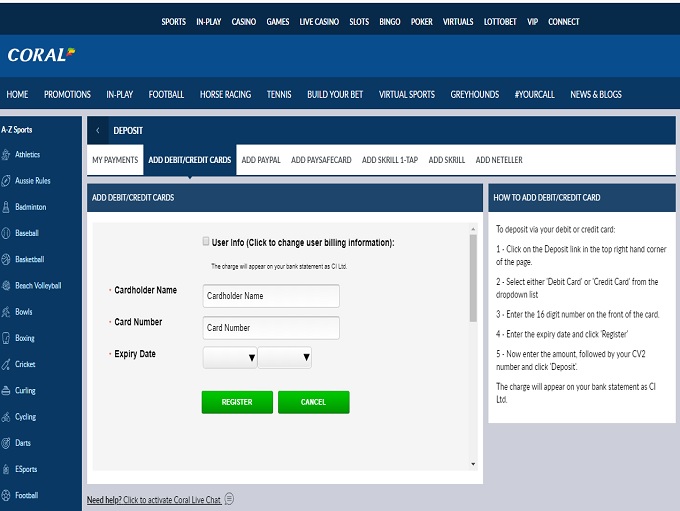Screen dimensions: 680x511
Task: Open the Add Skrill 1-Tap tab
Action: pyautogui.click(x=390, y=160)
